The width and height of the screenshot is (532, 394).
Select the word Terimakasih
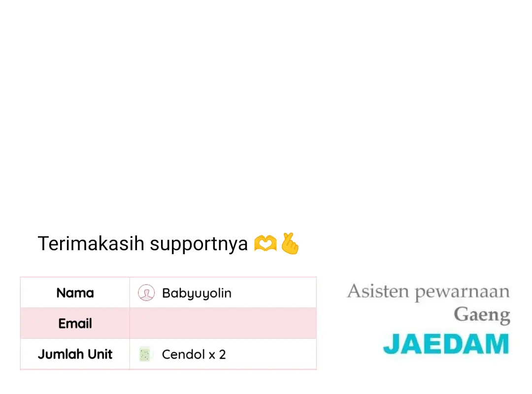click(x=91, y=243)
